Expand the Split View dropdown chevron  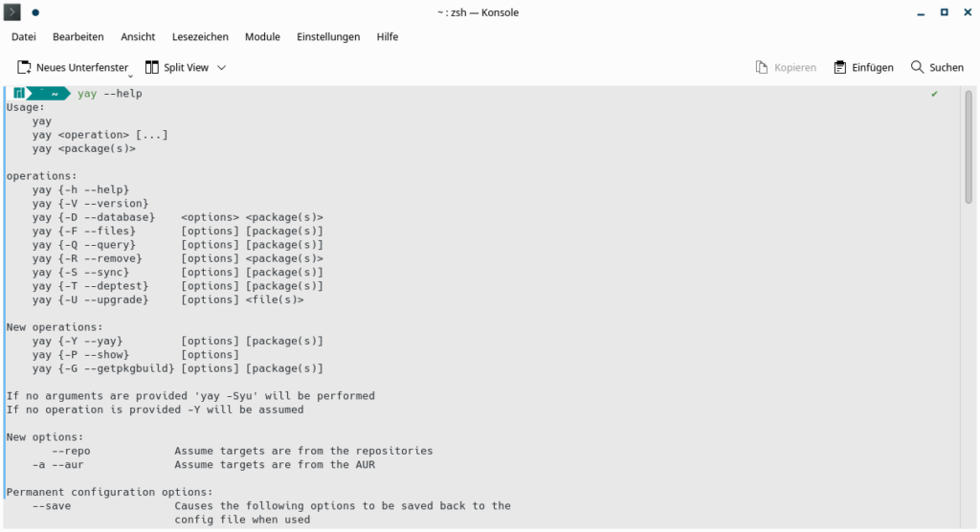tap(221, 68)
